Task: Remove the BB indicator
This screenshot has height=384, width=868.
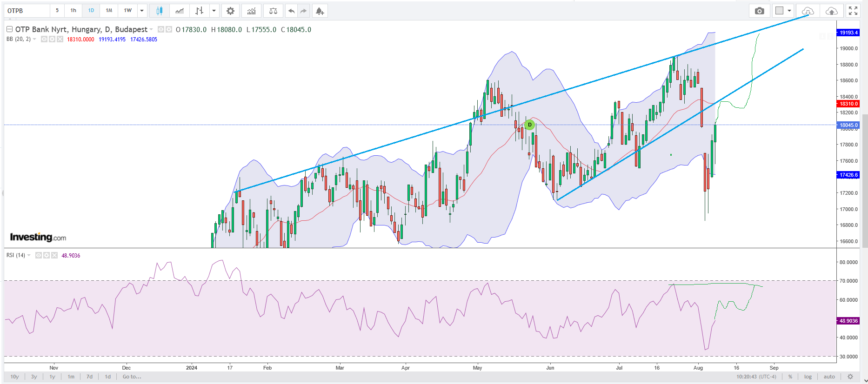Action: point(60,40)
